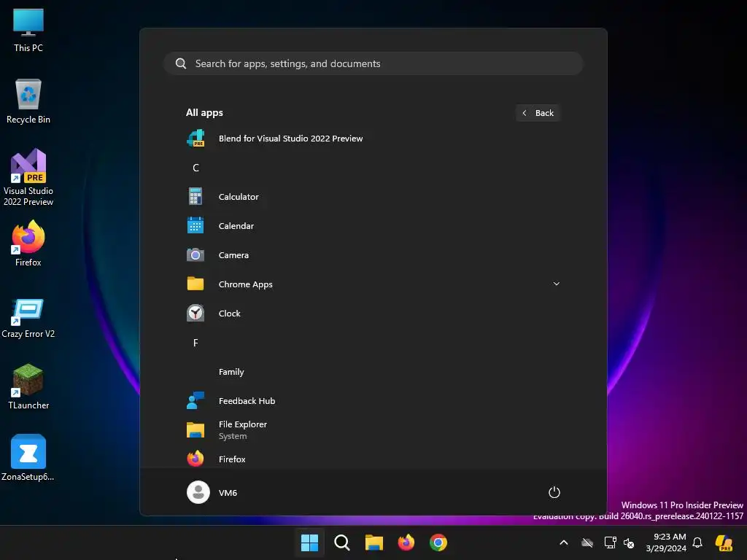This screenshot has height=560, width=747.
Task: Open Firefox from the taskbar
Action: [x=406, y=542]
